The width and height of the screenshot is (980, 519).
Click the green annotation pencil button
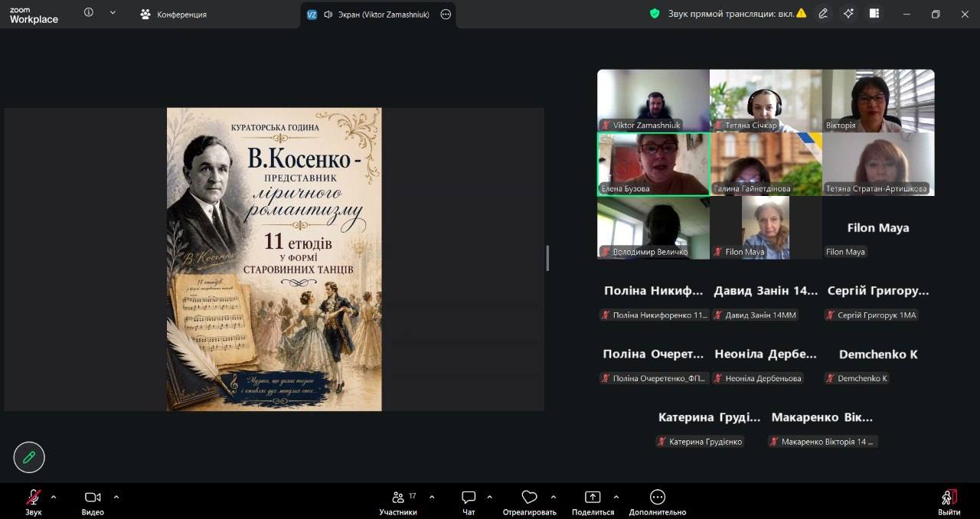(29, 457)
